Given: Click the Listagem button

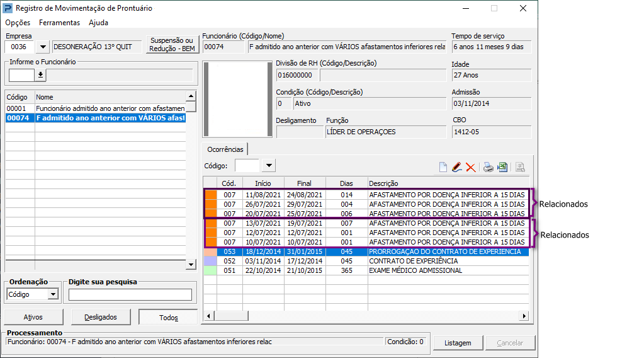Looking at the screenshot, I should (x=458, y=343).
